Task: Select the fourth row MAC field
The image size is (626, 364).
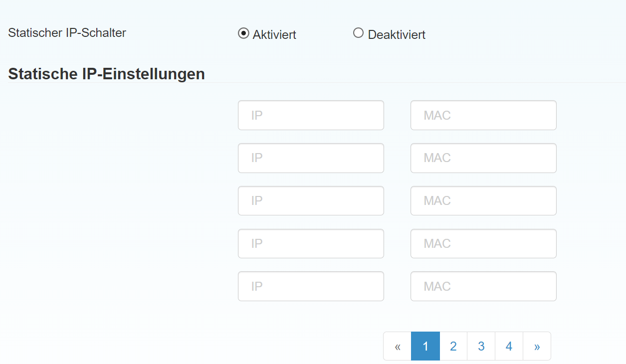Action: pos(483,244)
